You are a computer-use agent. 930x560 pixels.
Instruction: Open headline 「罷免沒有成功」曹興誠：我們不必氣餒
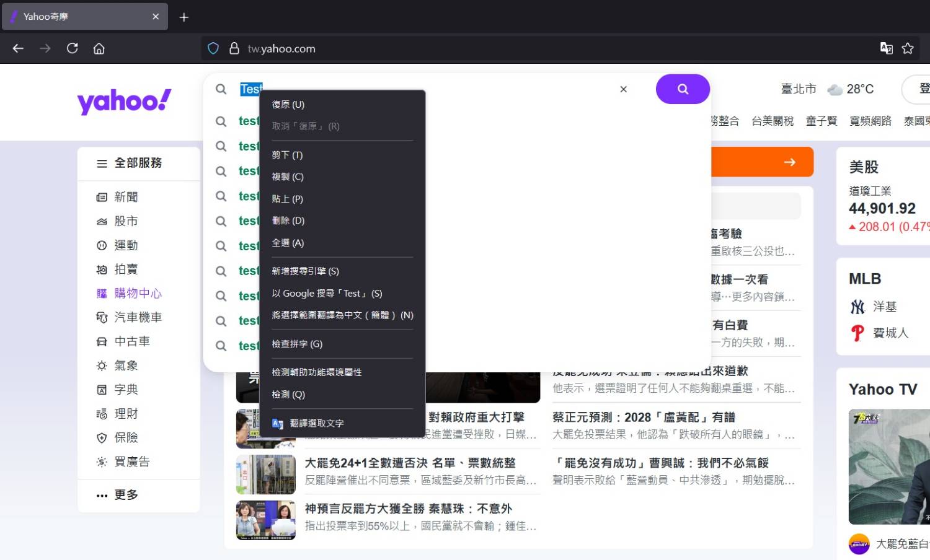click(661, 463)
